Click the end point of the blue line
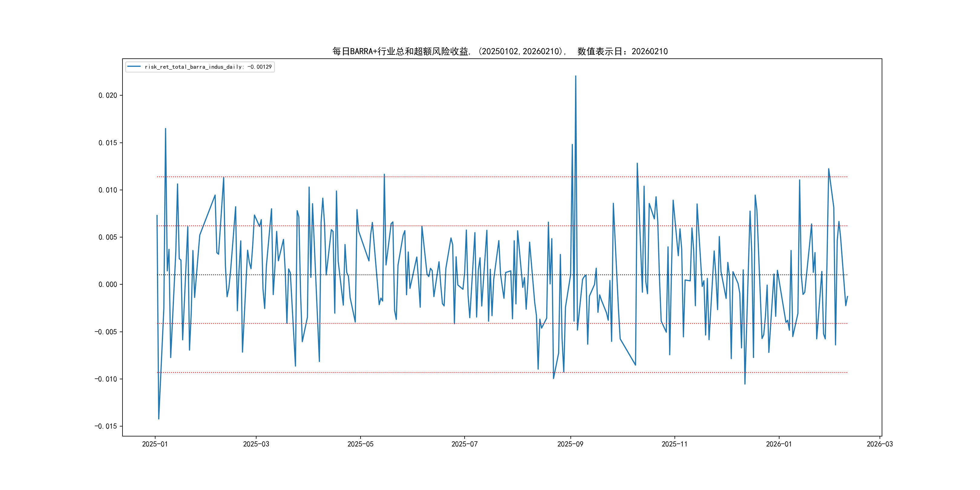The image size is (980, 490). click(x=847, y=296)
